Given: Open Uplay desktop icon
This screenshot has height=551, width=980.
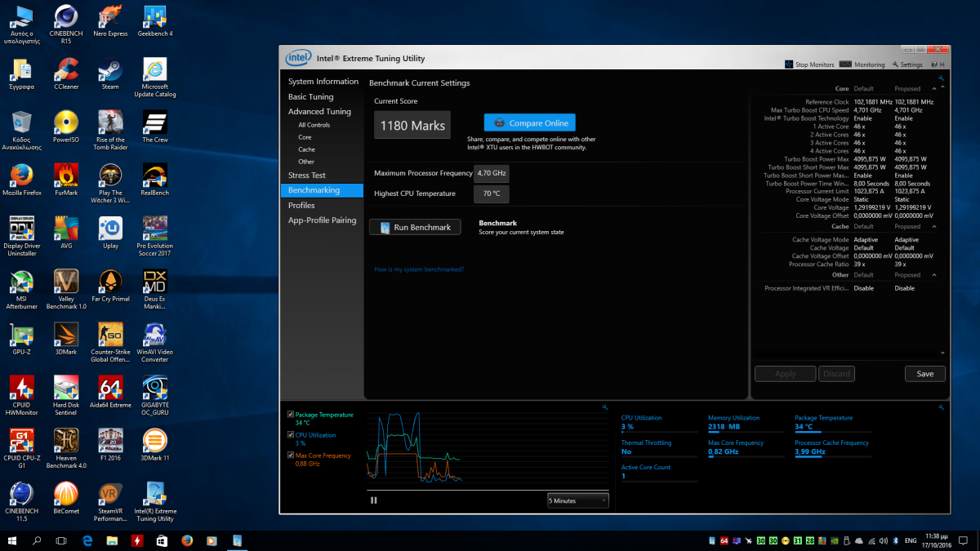Looking at the screenshot, I should [x=110, y=233].
